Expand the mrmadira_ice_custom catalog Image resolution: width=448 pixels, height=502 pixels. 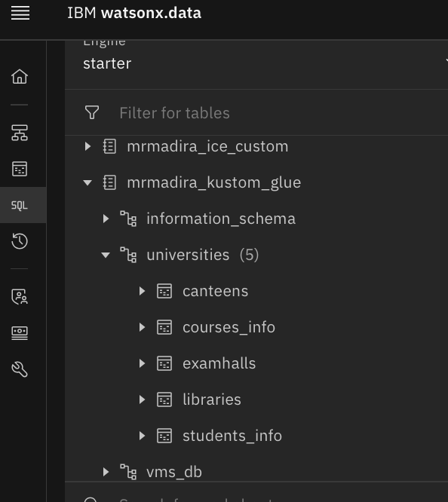[87, 147]
